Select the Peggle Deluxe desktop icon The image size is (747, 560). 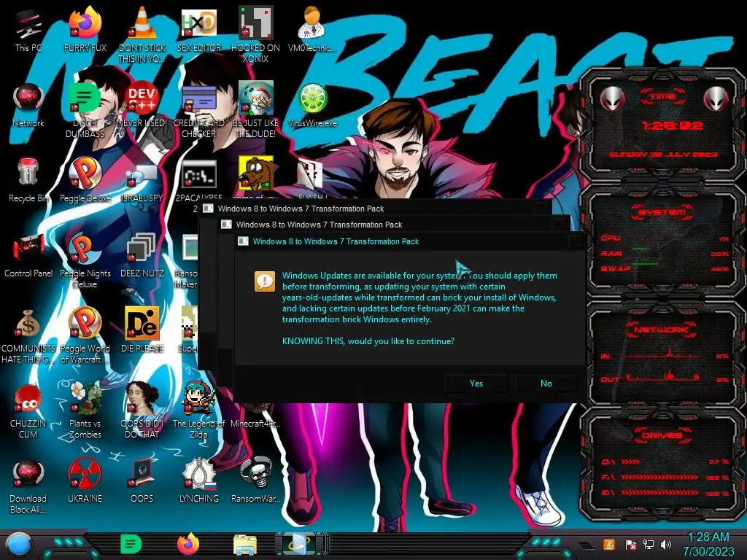pyautogui.click(x=85, y=180)
